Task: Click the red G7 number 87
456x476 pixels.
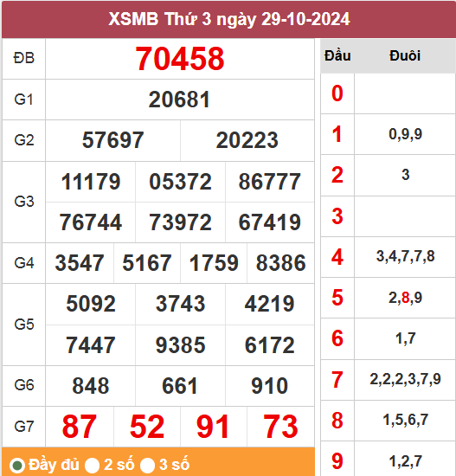Action: 80,427
